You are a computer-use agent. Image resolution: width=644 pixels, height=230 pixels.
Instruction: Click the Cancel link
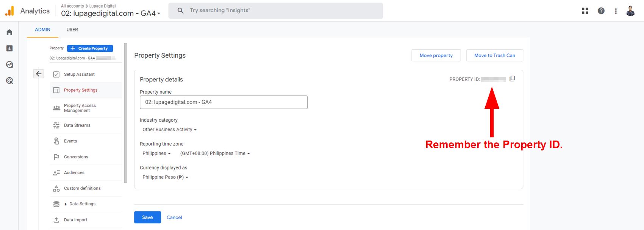click(174, 217)
